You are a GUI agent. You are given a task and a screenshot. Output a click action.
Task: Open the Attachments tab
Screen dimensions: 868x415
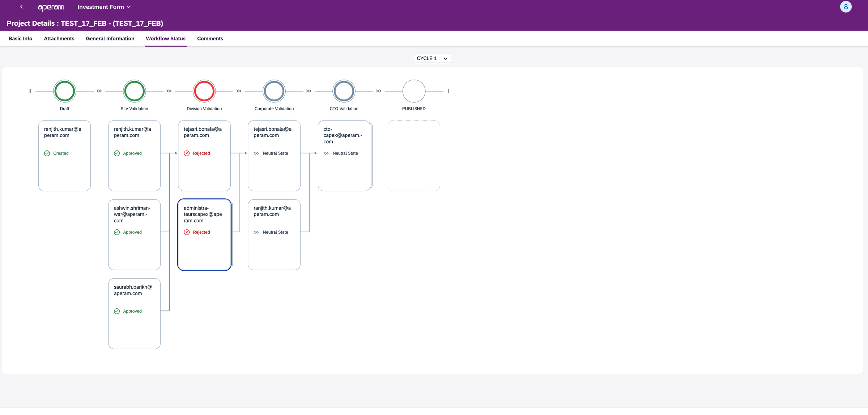tap(59, 39)
